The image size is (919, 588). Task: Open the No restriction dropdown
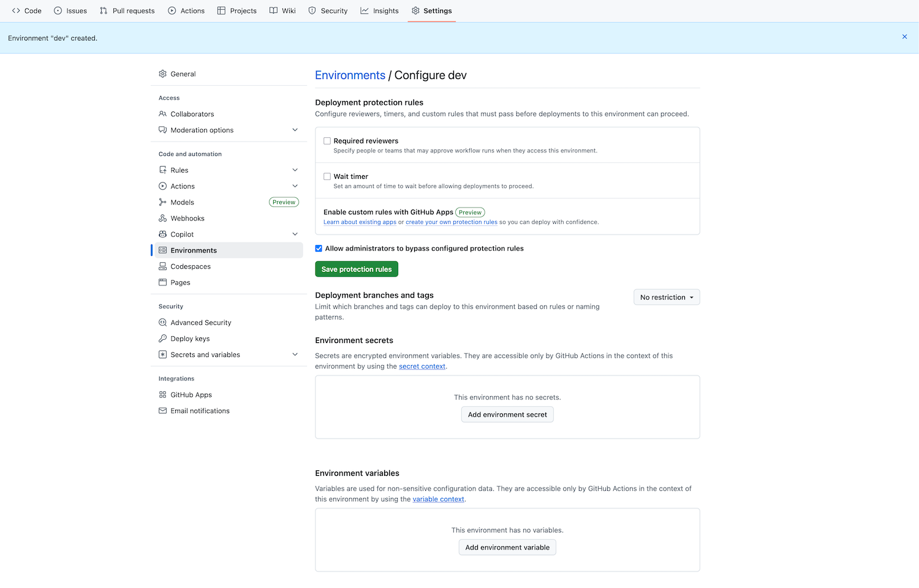click(667, 297)
